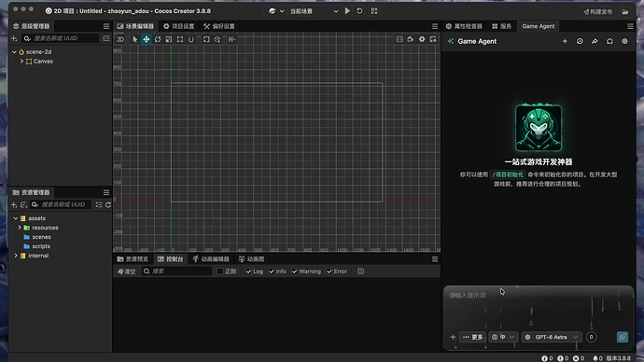Screen dimensions: 644x362
Task: Collapse the scene-2d tree node
Action: (14, 51)
